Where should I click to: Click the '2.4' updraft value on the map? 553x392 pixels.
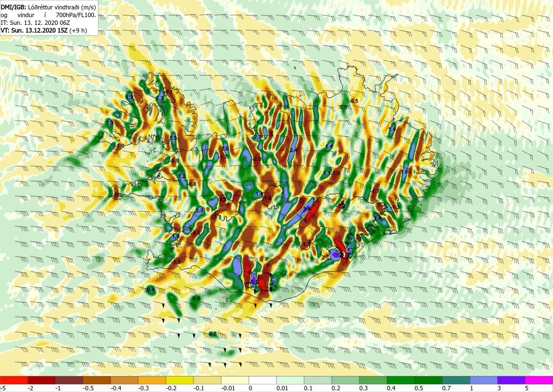click(x=294, y=150)
